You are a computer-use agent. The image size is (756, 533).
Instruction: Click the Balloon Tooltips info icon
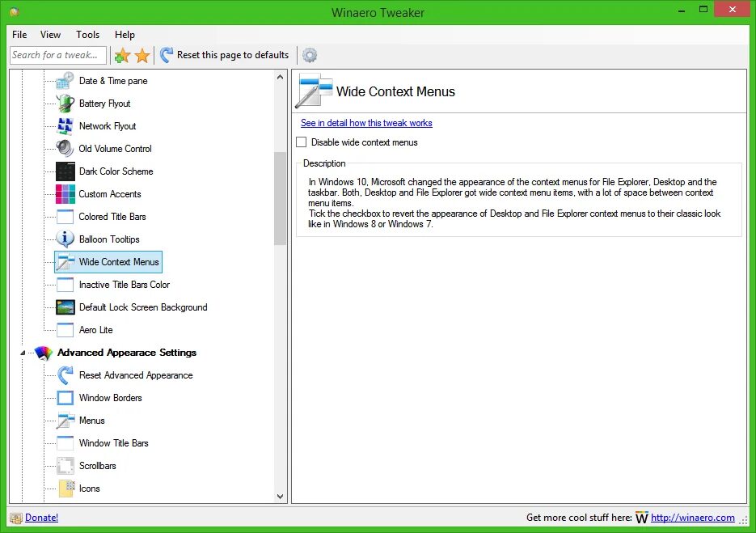tap(65, 239)
